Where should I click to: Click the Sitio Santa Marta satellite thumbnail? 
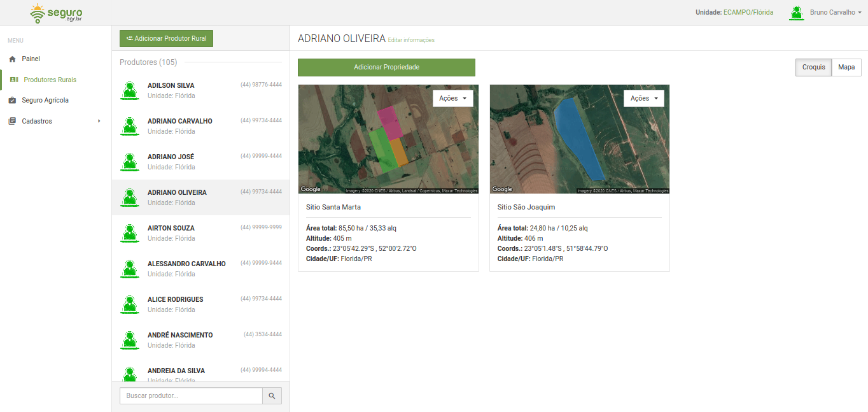[388, 139]
